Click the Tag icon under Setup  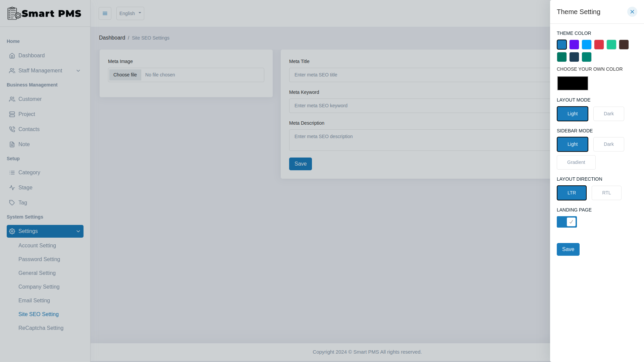click(12, 202)
